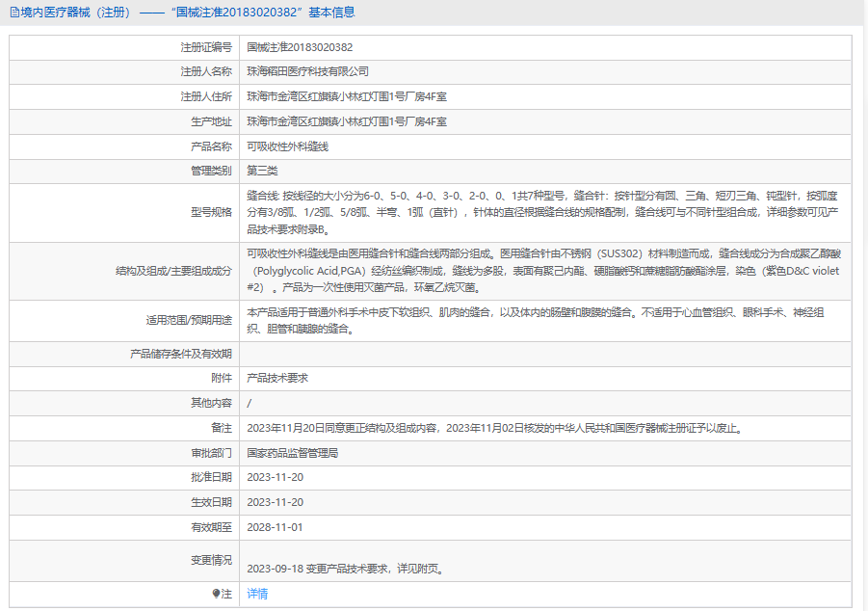Select product name 可吸收性外科缝线
The width and height of the screenshot is (868, 611).
[287, 147]
